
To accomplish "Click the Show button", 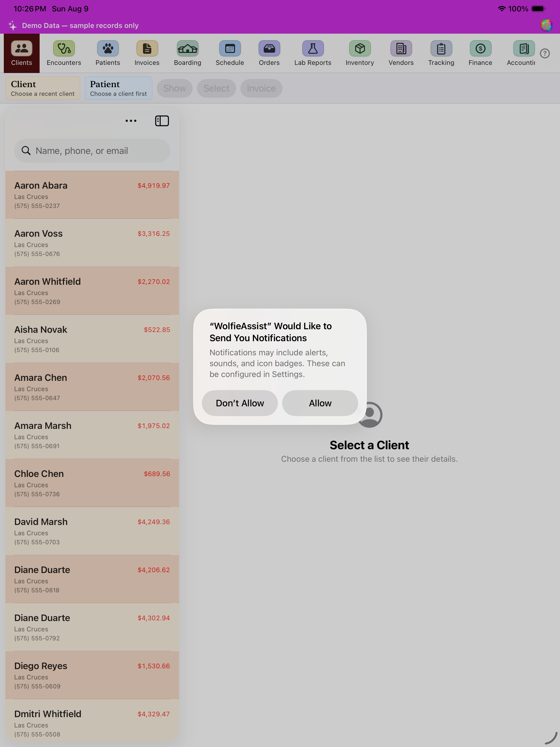I will 174,88.
